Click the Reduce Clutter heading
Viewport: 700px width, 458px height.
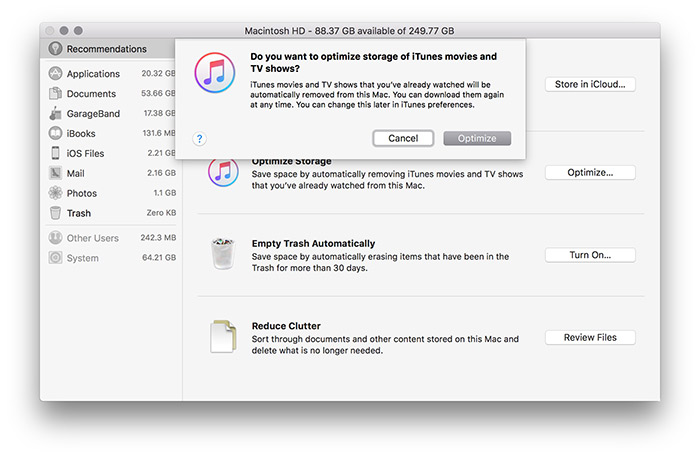pos(286,326)
